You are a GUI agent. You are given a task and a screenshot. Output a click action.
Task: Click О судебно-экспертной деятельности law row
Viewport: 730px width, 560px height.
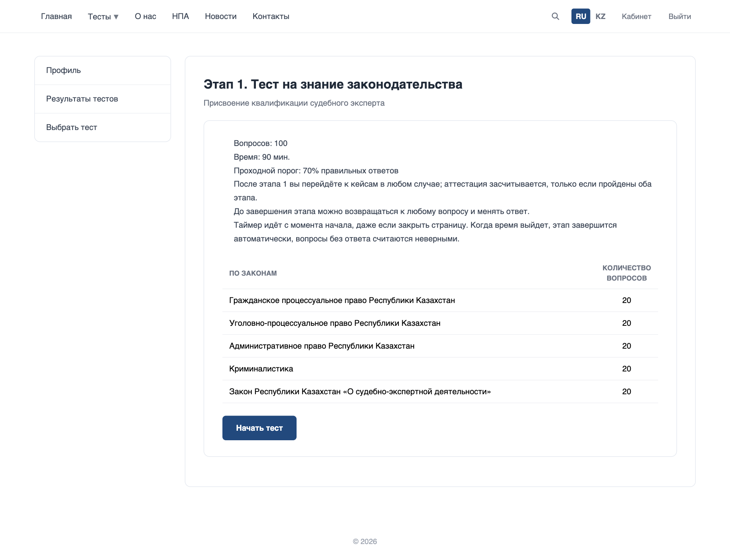point(440,392)
